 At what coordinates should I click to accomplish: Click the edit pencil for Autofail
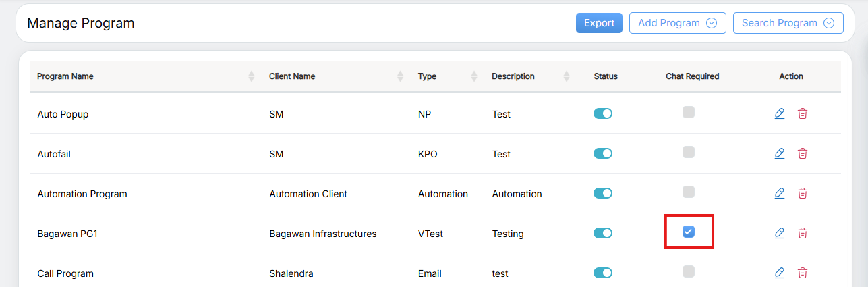780,153
